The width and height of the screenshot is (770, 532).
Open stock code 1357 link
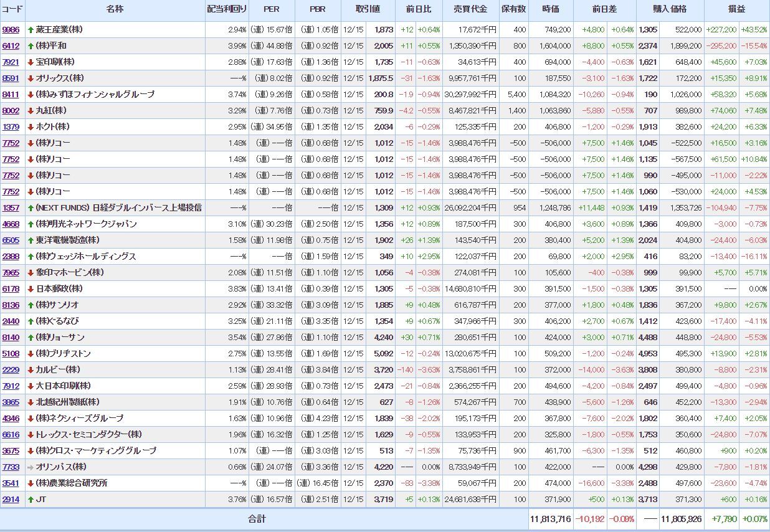[11, 208]
